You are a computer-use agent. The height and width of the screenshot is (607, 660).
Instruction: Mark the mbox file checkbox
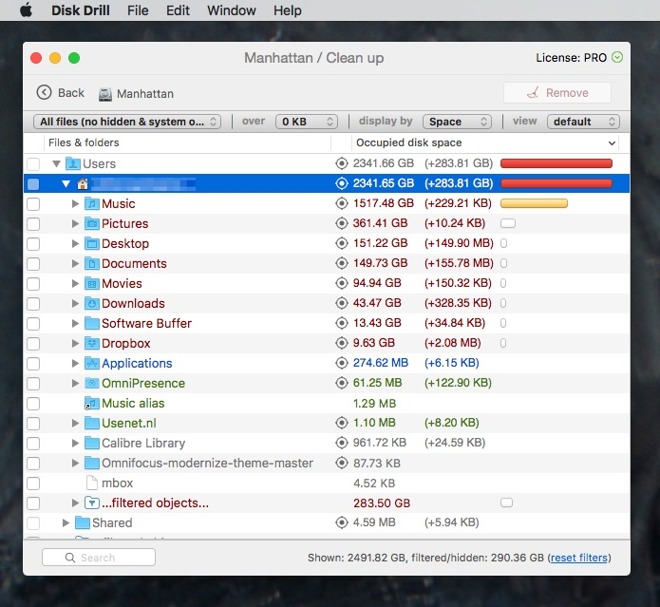33,483
